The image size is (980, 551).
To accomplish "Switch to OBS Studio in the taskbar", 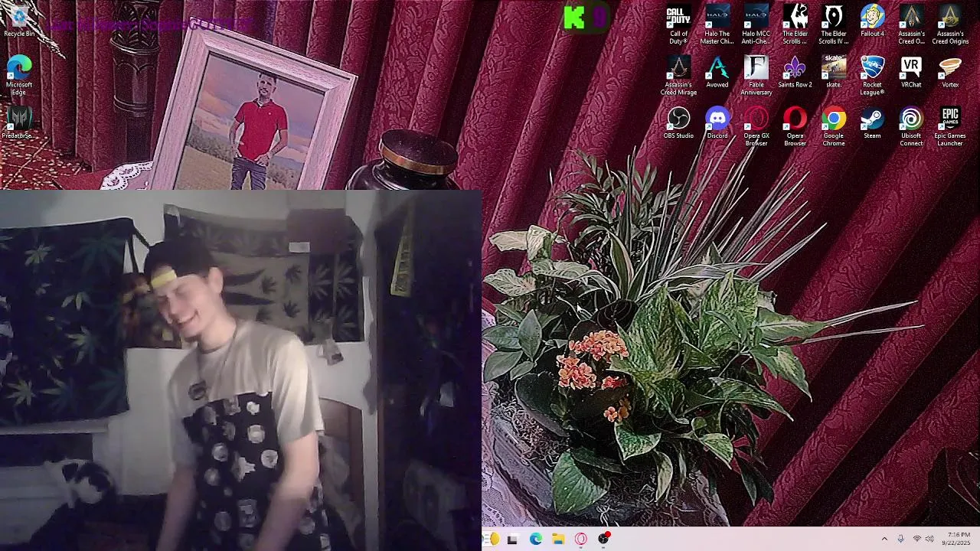I will pos(604,540).
